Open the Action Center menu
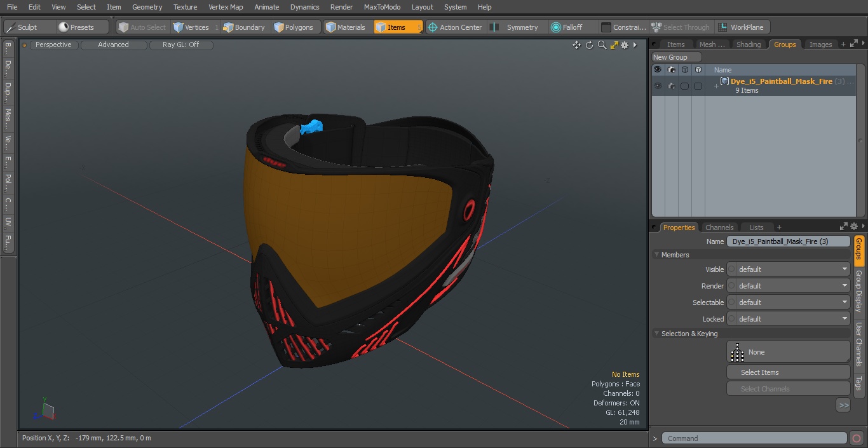The height and width of the screenshot is (448, 868). [456, 27]
